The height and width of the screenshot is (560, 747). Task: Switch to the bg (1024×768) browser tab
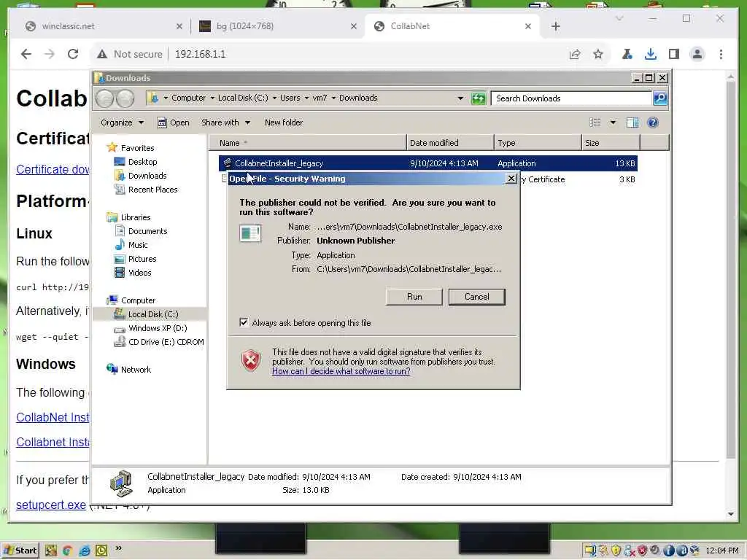[276, 26]
